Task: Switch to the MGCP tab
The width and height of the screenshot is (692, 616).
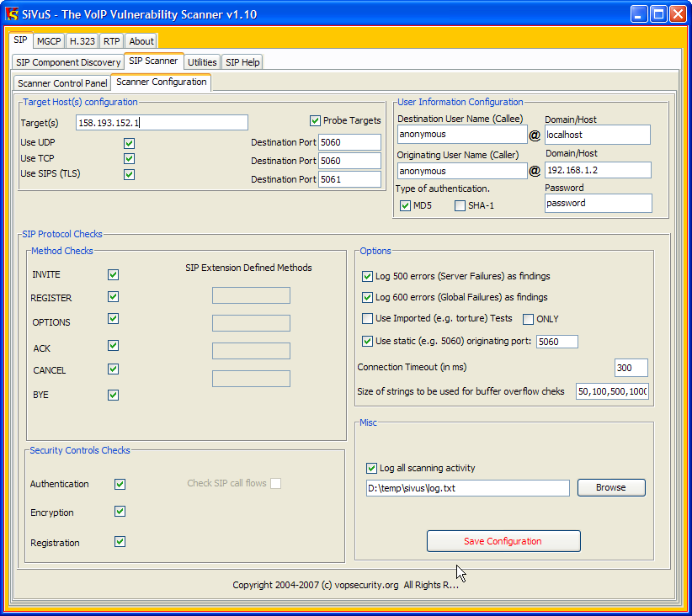Action: click(49, 41)
